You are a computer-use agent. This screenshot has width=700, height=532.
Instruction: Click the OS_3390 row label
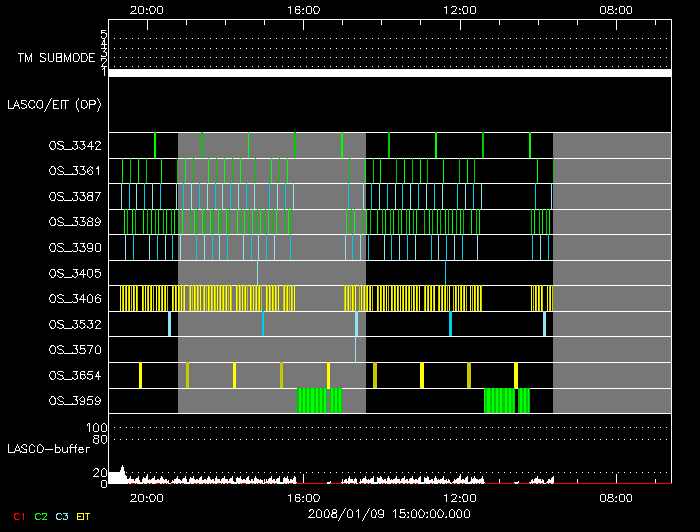pos(75,248)
